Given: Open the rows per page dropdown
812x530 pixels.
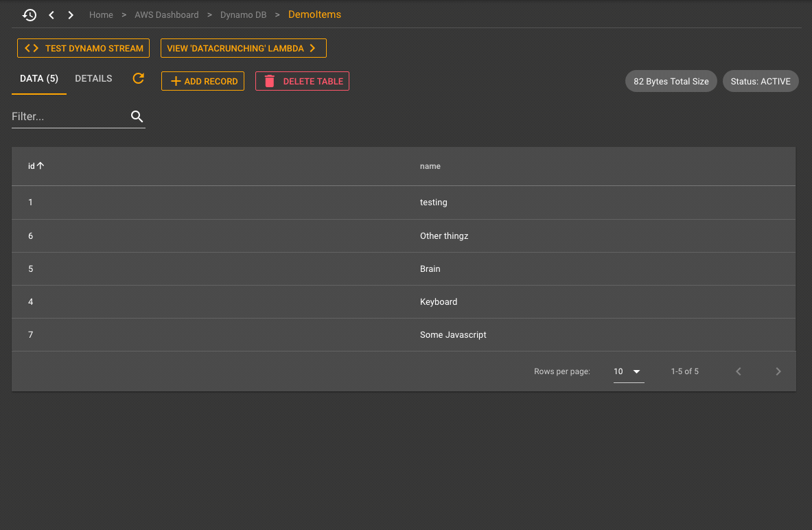Looking at the screenshot, I should pos(629,371).
